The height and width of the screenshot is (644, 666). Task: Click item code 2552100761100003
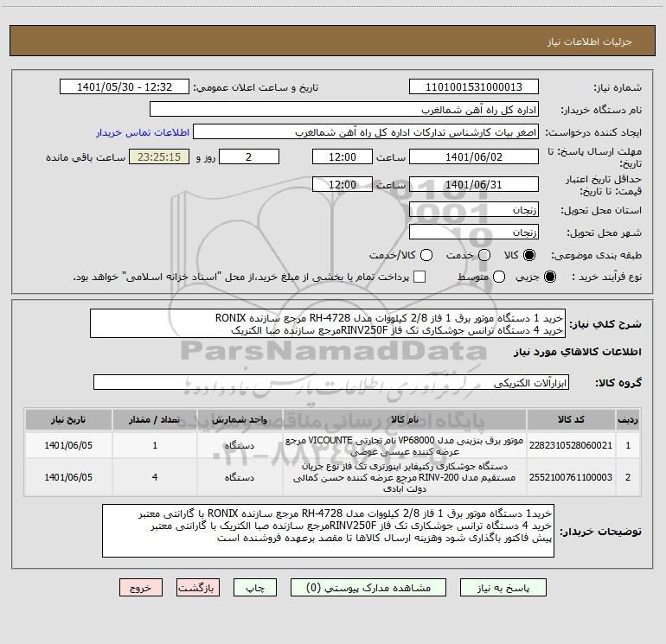click(571, 477)
